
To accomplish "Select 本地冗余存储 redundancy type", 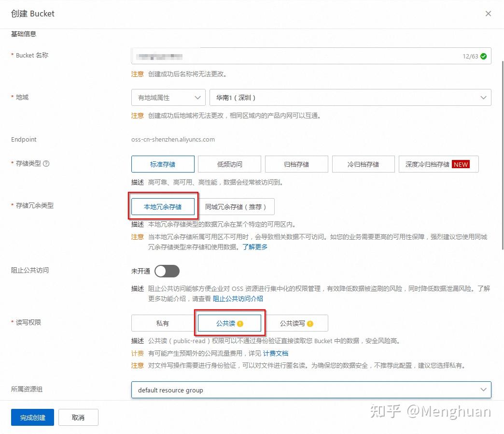I will [x=163, y=206].
